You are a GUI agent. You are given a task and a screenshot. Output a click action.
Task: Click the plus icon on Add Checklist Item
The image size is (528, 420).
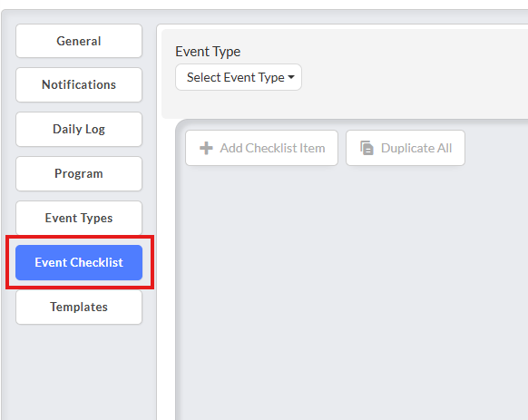point(206,148)
